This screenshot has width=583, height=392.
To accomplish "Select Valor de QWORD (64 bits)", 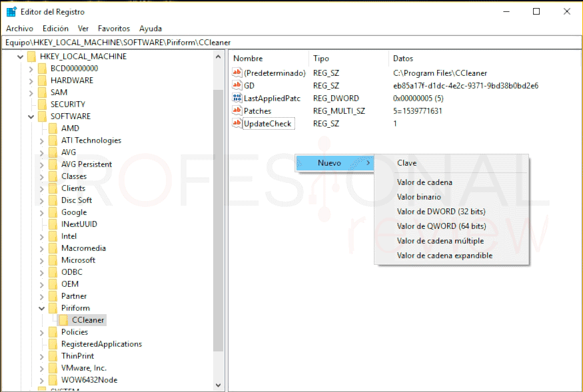I will [451, 226].
